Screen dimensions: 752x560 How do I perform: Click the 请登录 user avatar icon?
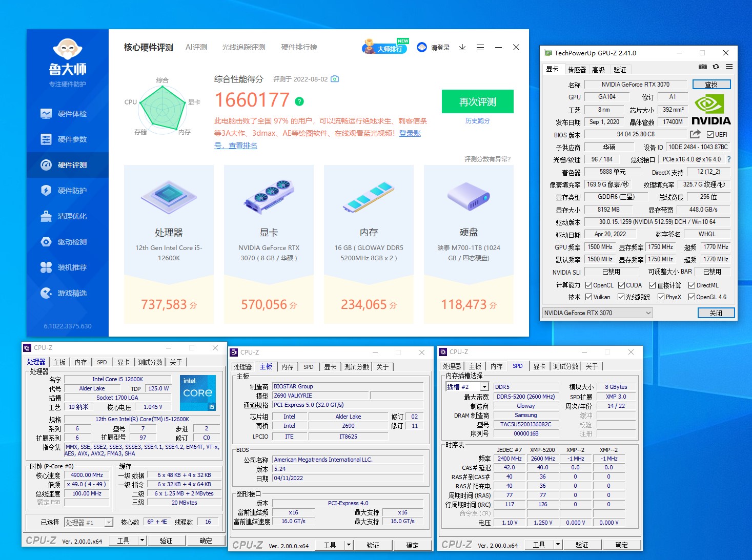pos(422,47)
